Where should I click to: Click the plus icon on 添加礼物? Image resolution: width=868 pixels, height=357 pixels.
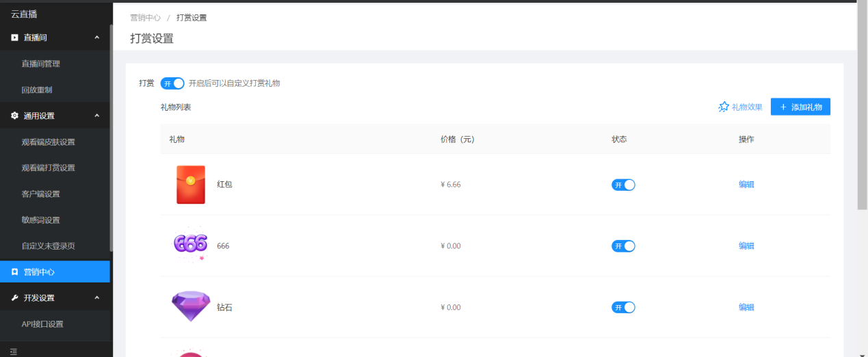783,107
